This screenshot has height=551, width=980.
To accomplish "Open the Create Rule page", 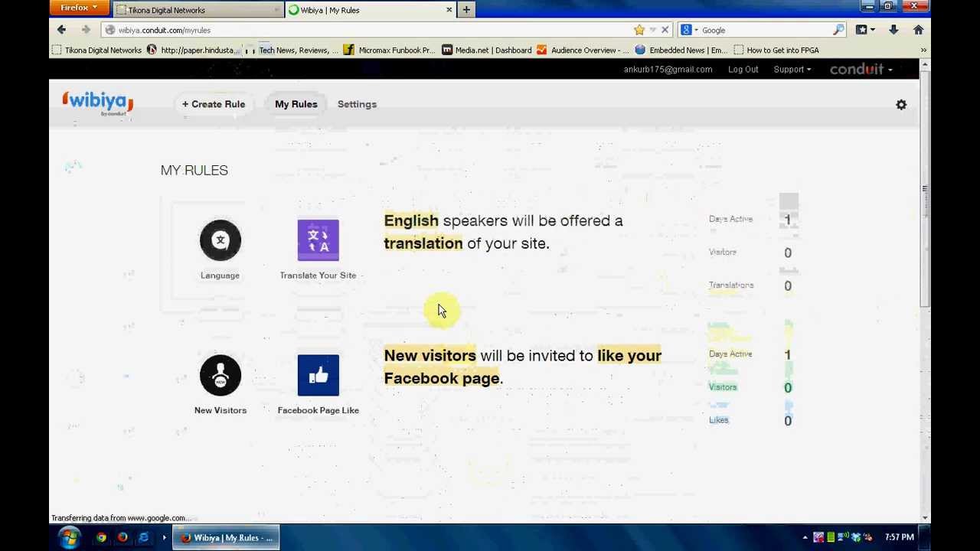I will point(214,104).
